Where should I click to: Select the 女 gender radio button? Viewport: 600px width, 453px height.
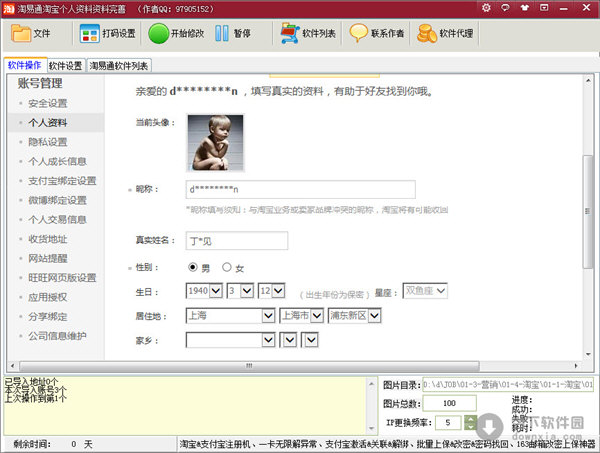click(227, 267)
